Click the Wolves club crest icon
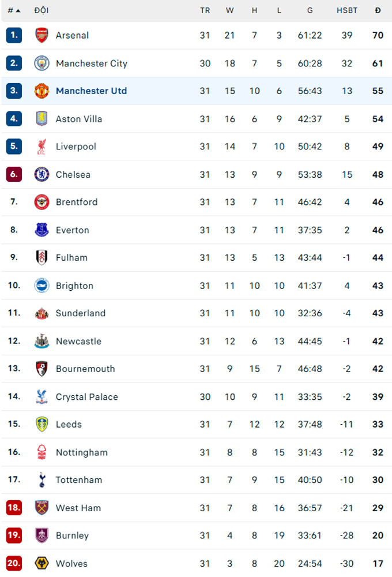The image size is (392, 577). [x=42, y=563]
